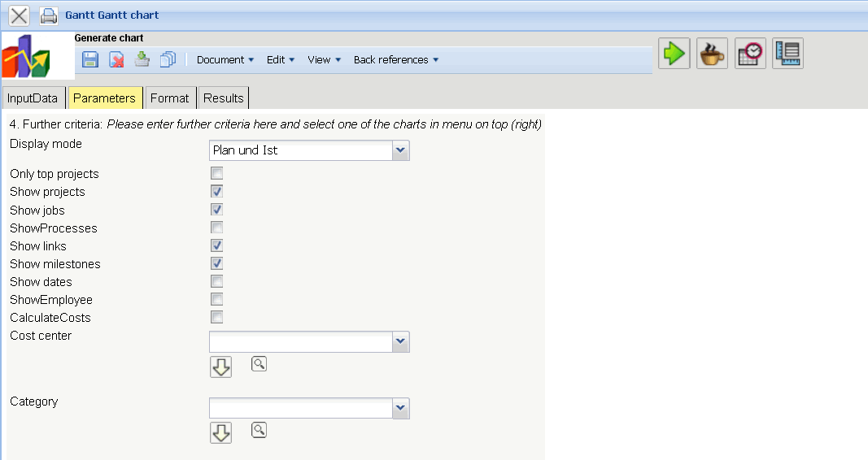Click the delete document icon with red X

116,59
